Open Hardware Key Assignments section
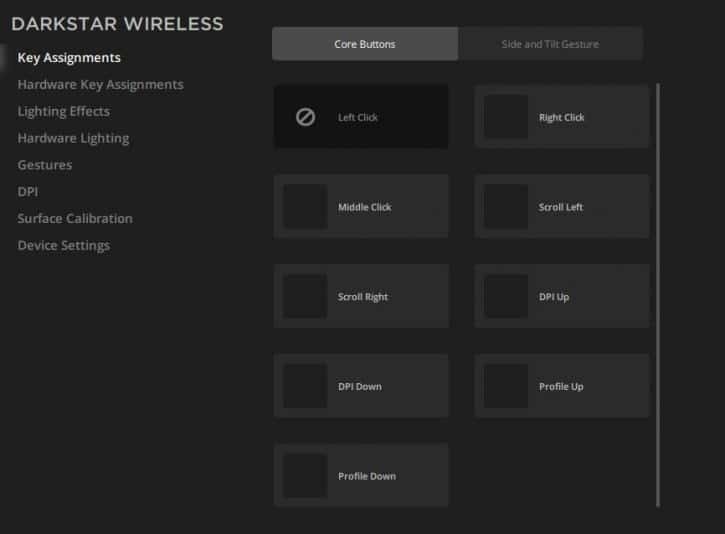Image resolution: width=725 pixels, height=534 pixels. pos(100,85)
